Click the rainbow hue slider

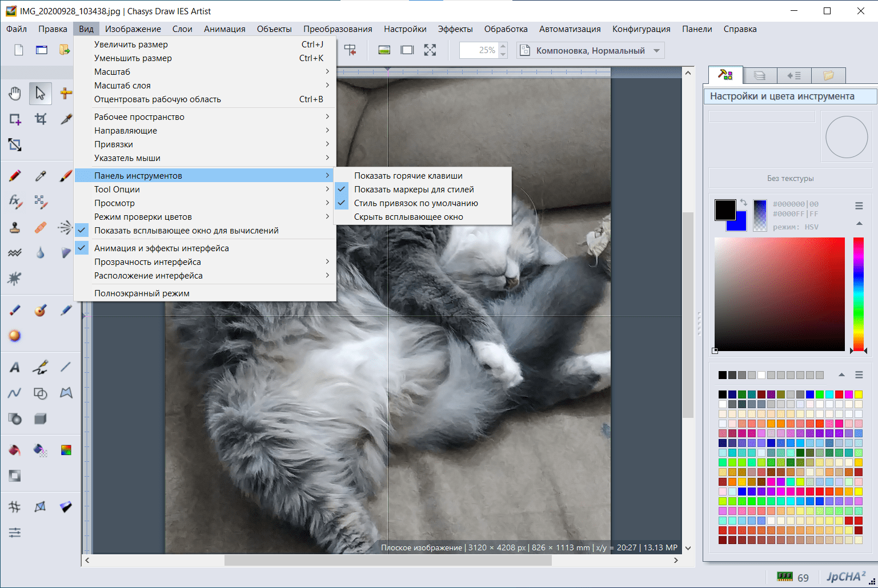point(858,294)
